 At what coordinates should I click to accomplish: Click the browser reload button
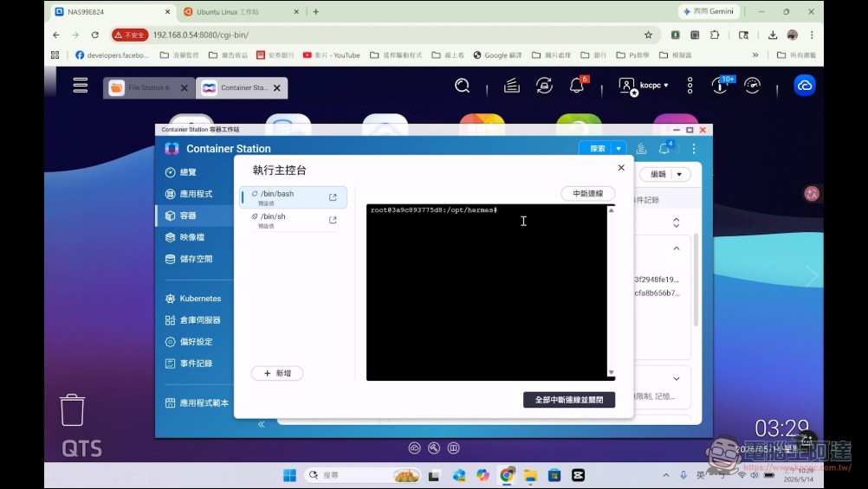point(95,35)
